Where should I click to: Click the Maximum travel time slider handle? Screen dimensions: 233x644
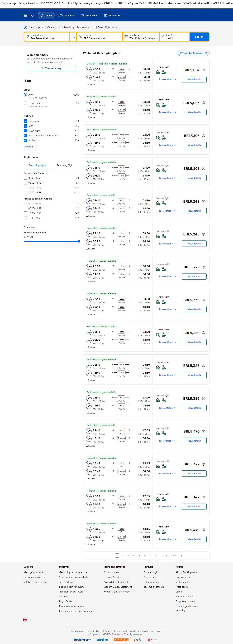pos(79,241)
